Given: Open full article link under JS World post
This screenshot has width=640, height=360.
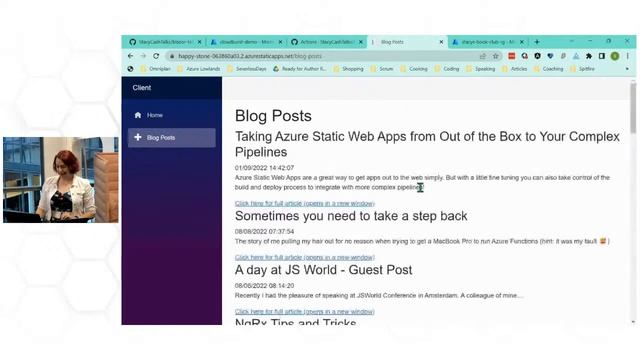Looking at the screenshot, I should (304, 311).
